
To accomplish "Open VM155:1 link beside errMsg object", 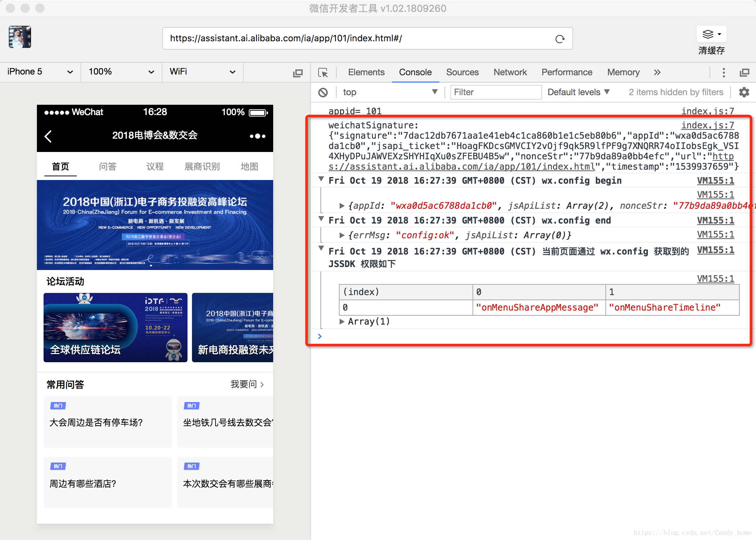I will pyautogui.click(x=715, y=235).
